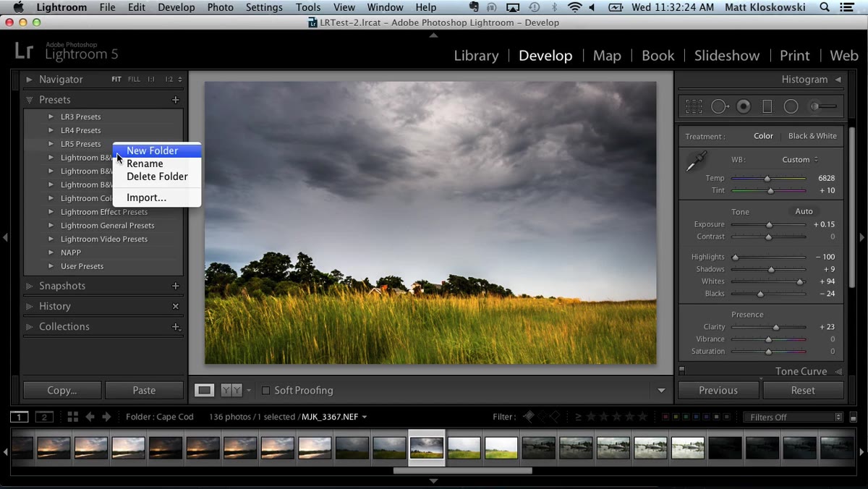The width and height of the screenshot is (868, 489).
Task: Click the plus icon on Snapshots panel
Action: pos(175,286)
